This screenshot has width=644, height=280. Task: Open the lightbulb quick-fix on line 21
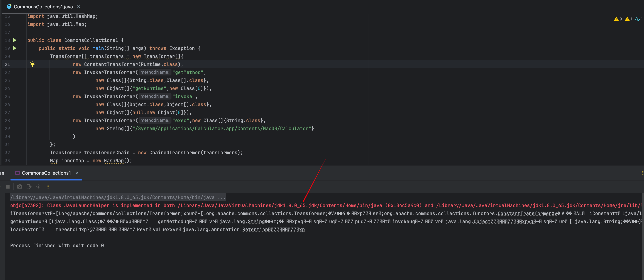click(32, 64)
